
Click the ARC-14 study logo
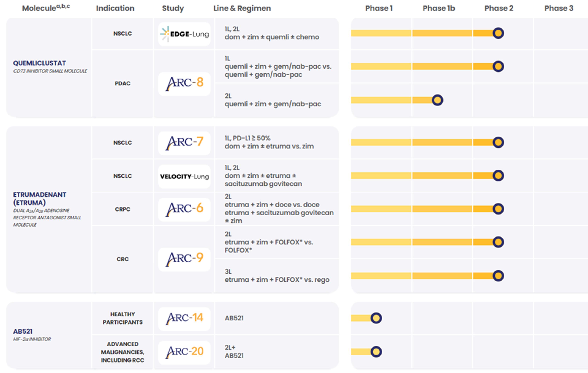point(184,318)
